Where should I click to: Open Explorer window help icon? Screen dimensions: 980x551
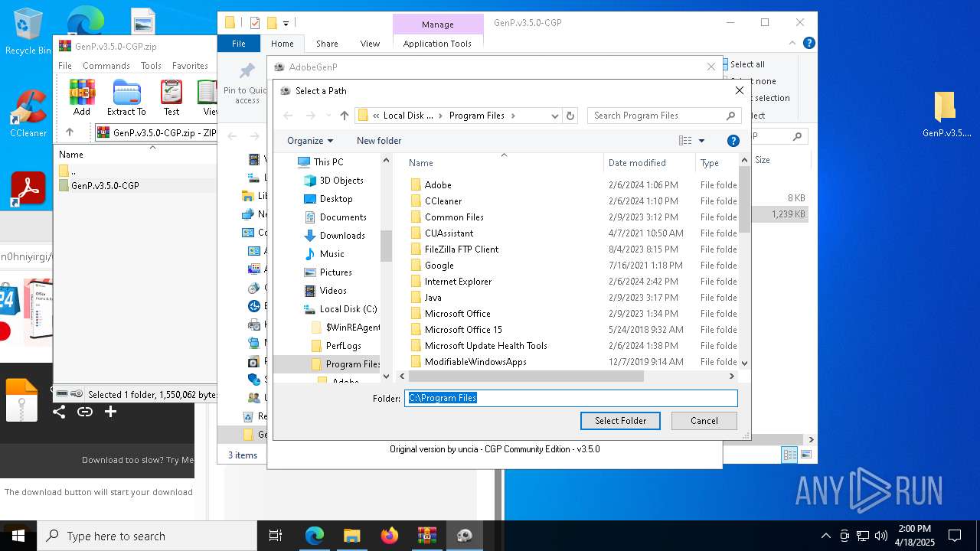click(x=808, y=44)
